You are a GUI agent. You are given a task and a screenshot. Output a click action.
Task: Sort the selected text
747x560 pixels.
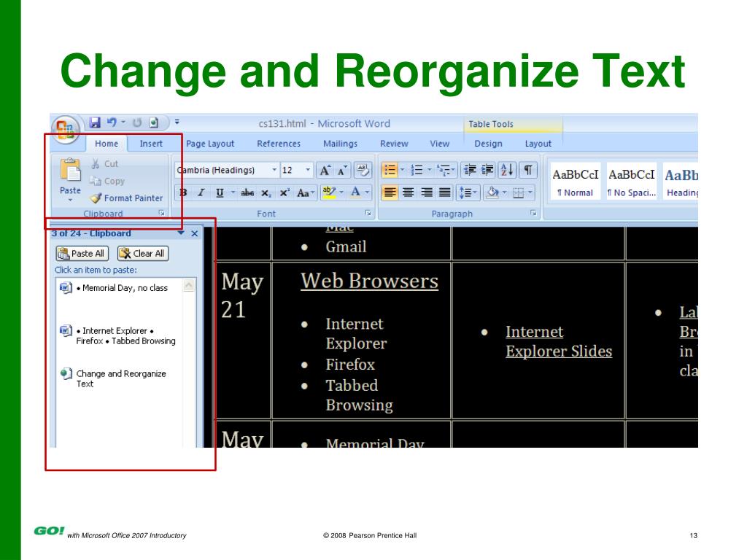(x=506, y=170)
